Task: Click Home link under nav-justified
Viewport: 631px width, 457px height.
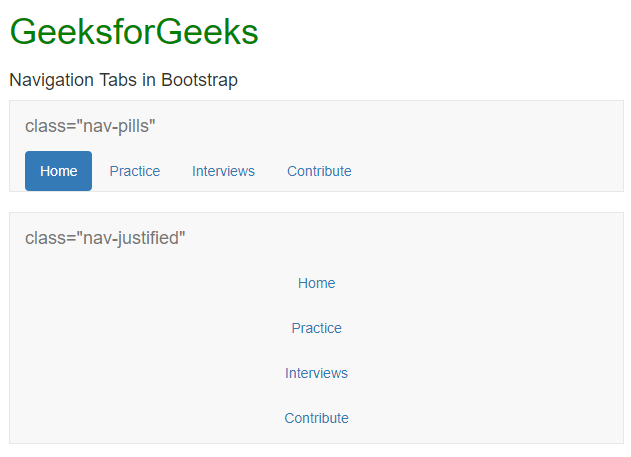Action: [316, 283]
